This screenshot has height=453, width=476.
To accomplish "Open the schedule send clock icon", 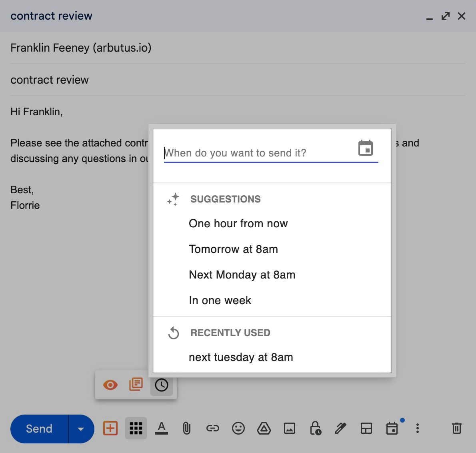I will tap(161, 385).
